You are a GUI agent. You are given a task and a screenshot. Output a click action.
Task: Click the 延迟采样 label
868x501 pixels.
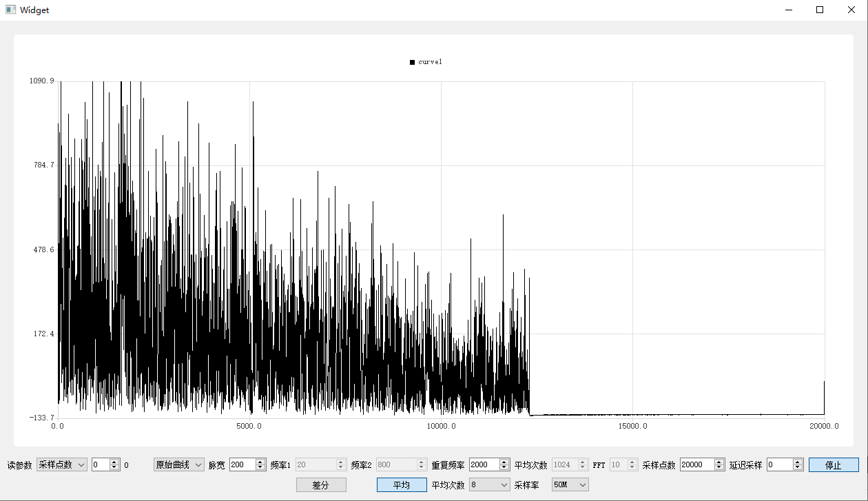[746, 465]
